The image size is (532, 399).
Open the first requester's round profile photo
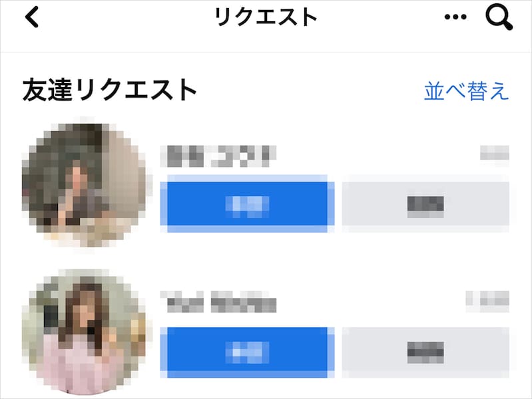84,184
